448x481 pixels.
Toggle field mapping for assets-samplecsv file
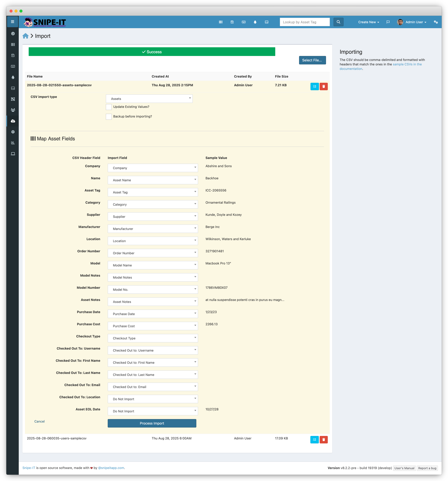[314, 86]
